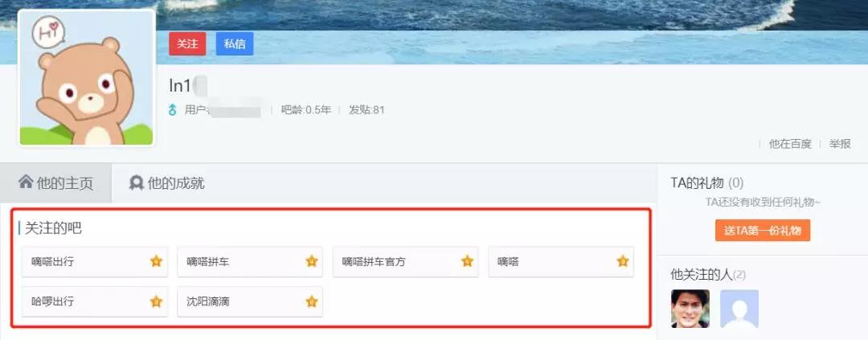Click the medal icon beside 他的成就
Viewport: 868px width, 340px height.
coord(136,182)
